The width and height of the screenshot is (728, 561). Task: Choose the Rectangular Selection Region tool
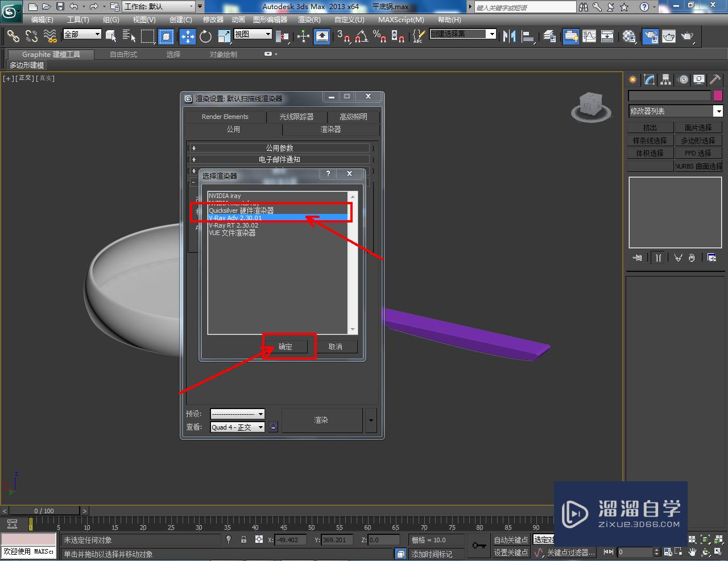coord(148,36)
